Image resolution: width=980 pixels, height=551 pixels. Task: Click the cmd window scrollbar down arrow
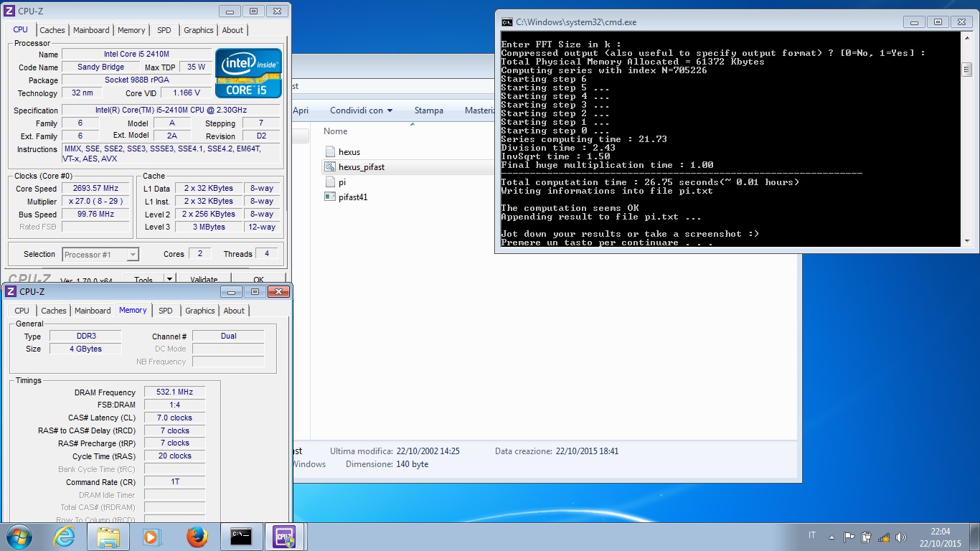pos(966,241)
